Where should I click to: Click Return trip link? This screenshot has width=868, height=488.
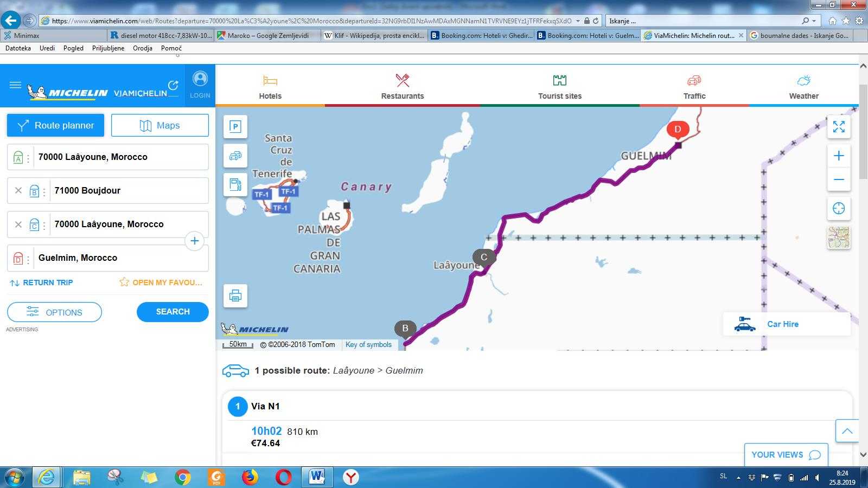pyautogui.click(x=41, y=282)
